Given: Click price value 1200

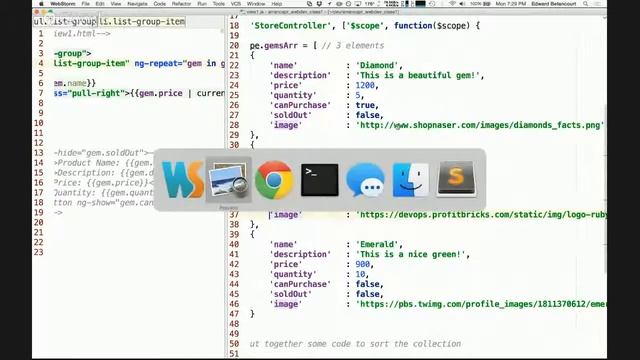Looking at the screenshot, I should pos(365,85).
